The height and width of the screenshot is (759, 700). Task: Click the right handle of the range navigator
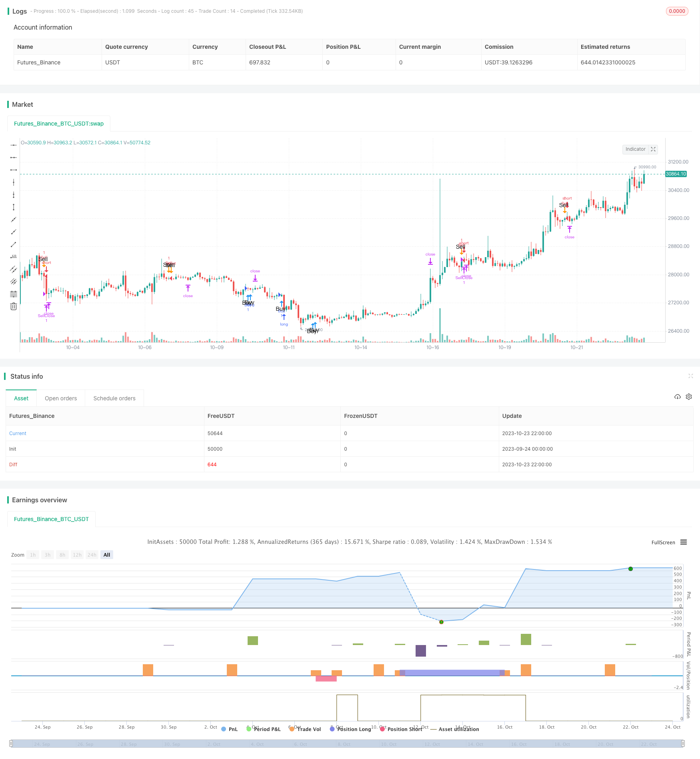(683, 744)
